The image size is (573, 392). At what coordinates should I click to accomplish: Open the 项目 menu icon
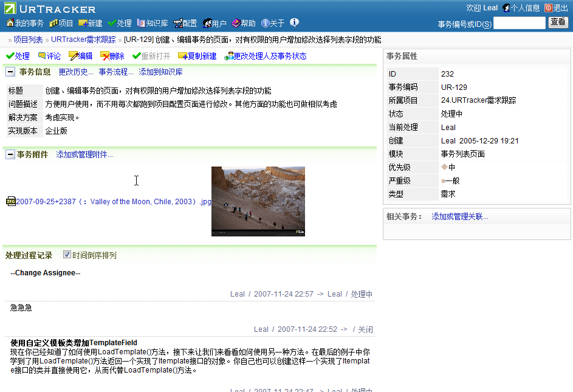[53, 23]
